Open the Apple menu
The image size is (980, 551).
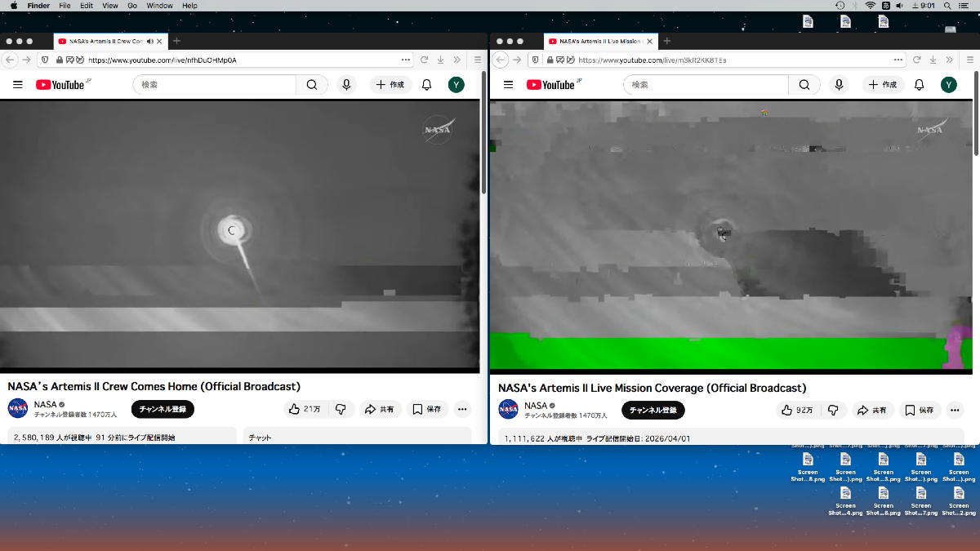coord(13,6)
